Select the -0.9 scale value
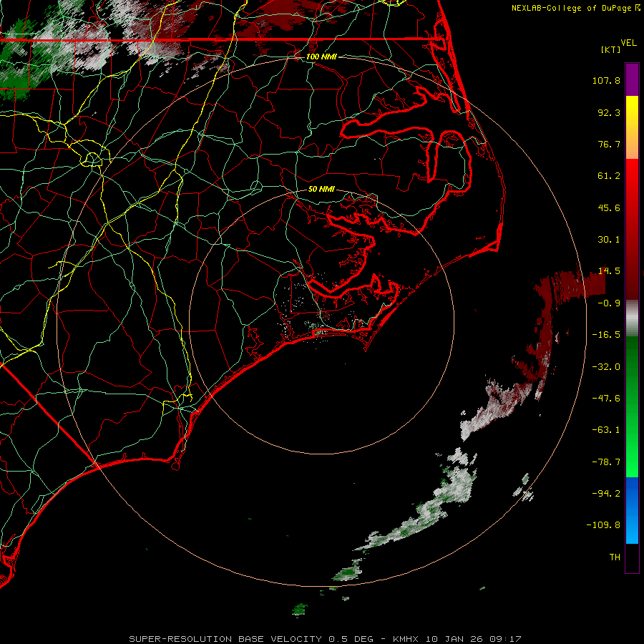Image resolution: width=644 pixels, height=644 pixels. point(609,303)
